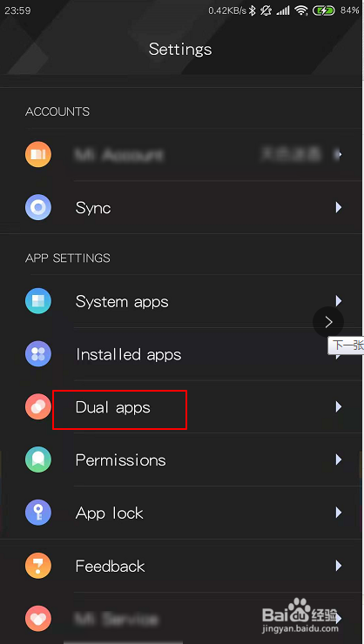This screenshot has width=364, height=644.
Task: Tap the Mi Service heart icon
Action: point(38,619)
